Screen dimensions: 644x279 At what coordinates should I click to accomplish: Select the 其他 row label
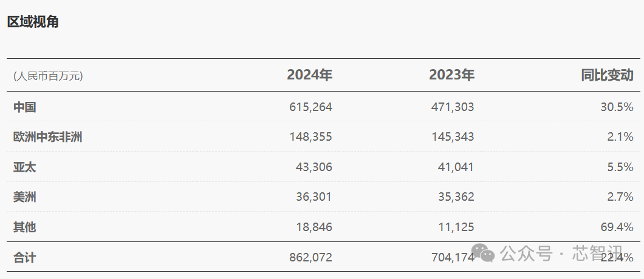[x=25, y=227]
